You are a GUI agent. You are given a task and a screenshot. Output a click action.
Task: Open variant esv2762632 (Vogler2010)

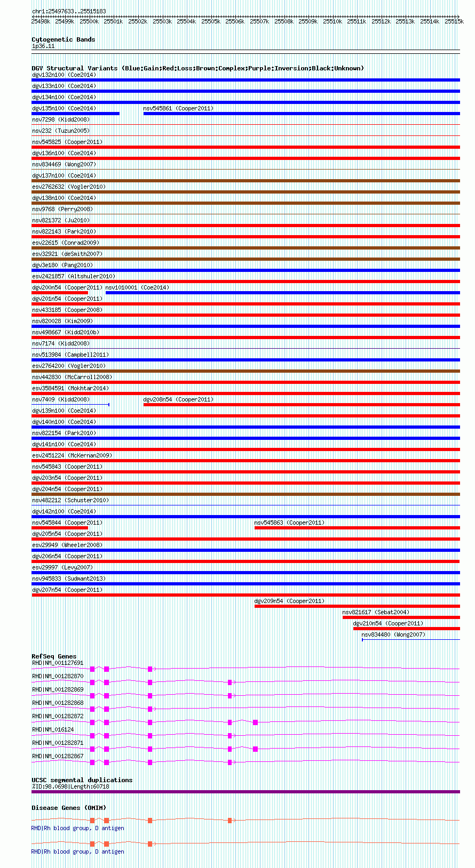pos(69,187)
